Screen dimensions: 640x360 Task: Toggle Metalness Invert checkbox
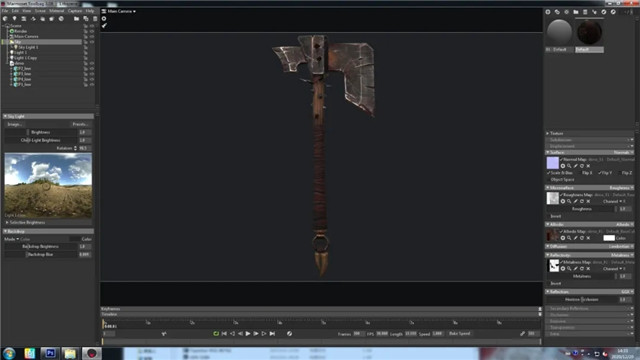549,283
